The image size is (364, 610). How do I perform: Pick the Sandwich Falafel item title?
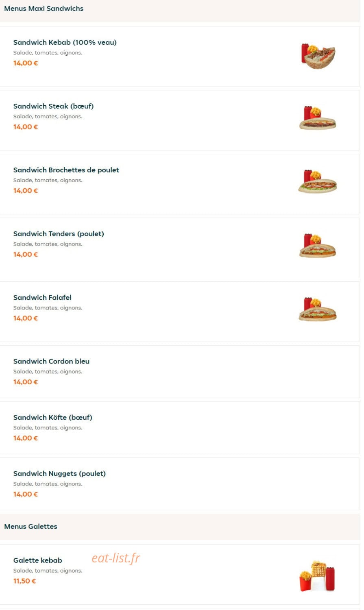tap(42, 298)
